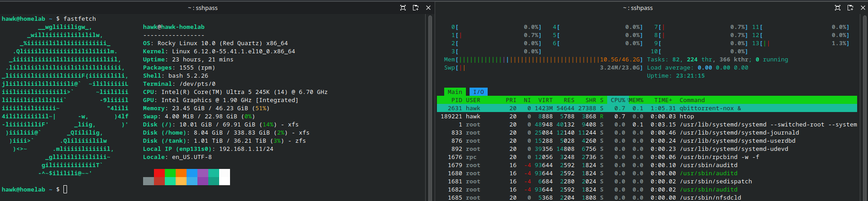Sort by the VIRT column header
The width and height of the screenshot is (868, 201).
[x=545, y=100]
